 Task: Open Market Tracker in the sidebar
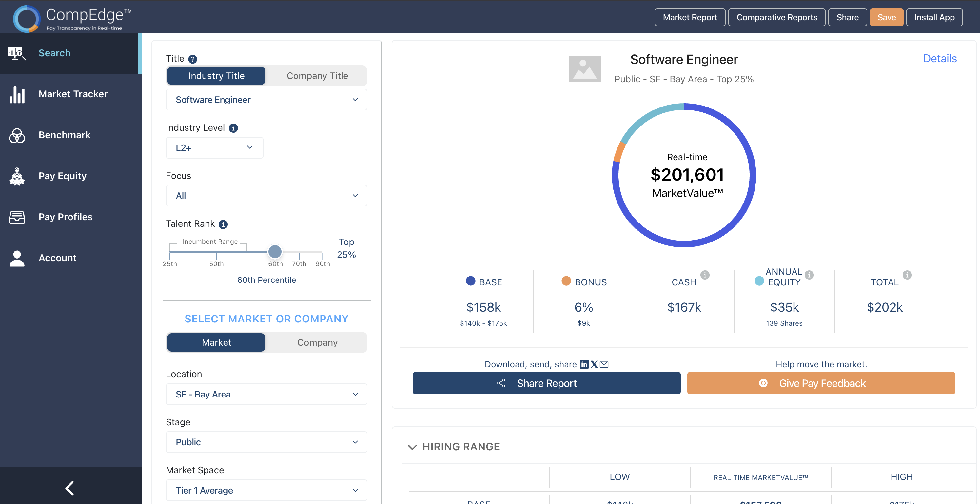click(x=73, y=94)
